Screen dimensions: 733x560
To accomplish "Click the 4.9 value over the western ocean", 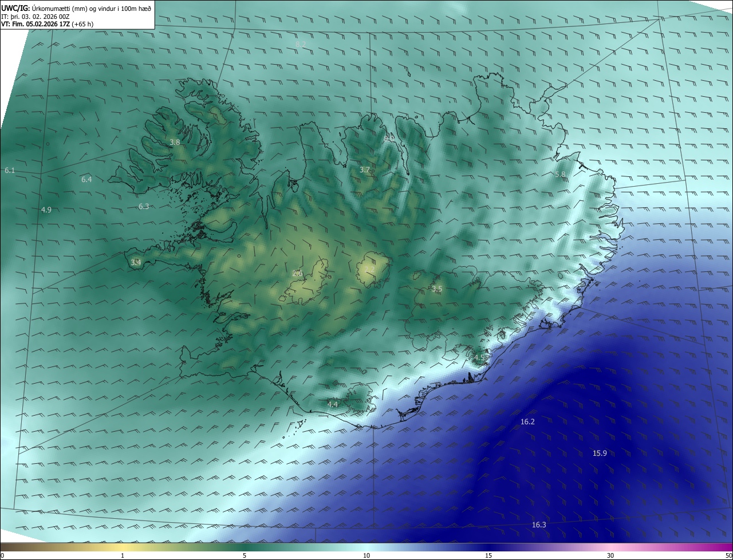I will (46, 210).
